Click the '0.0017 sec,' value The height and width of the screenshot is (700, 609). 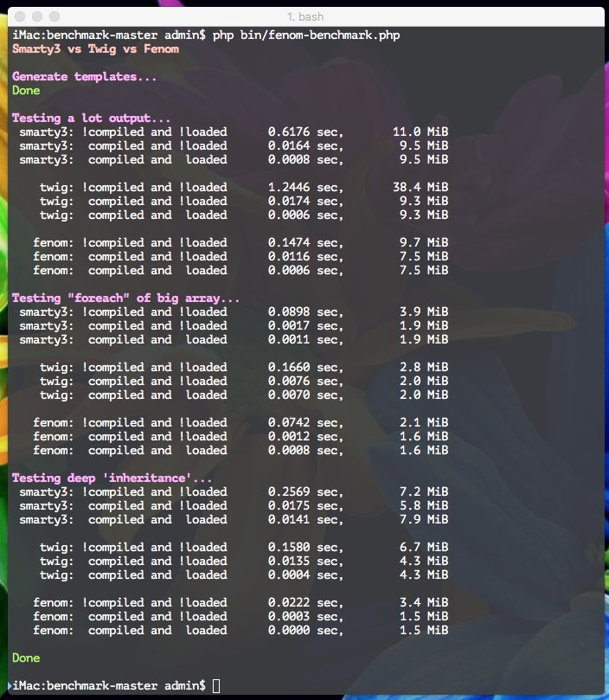point(305,326)
